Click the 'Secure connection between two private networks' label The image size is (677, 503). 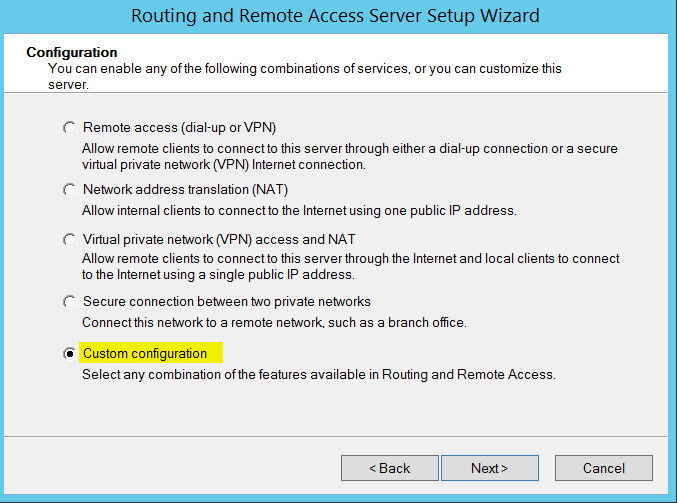227,302
